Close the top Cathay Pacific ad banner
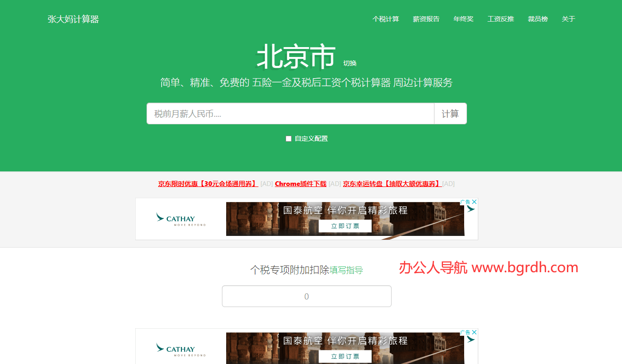The height and width of the screenshot is (364, 622). [475, 202]
